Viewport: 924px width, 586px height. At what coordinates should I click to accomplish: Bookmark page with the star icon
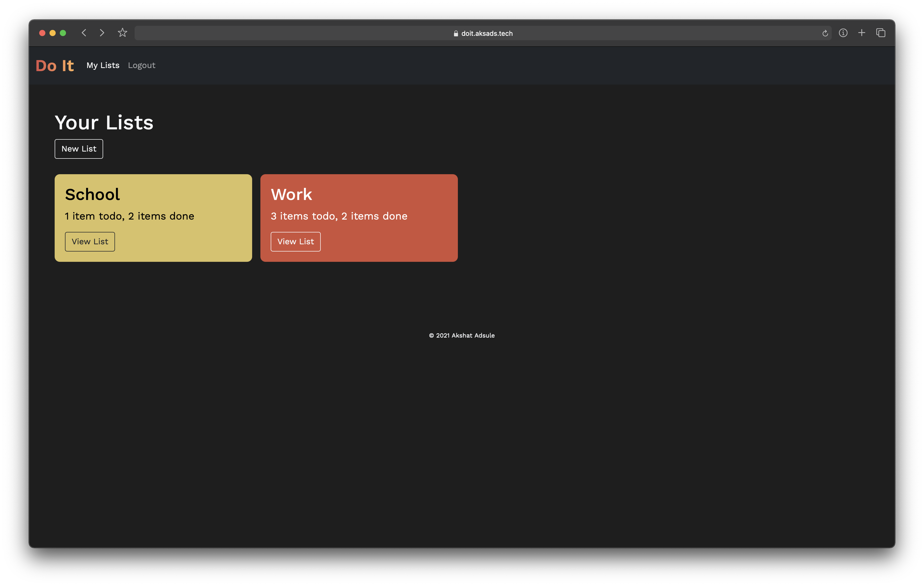click(x=122, y=33)
